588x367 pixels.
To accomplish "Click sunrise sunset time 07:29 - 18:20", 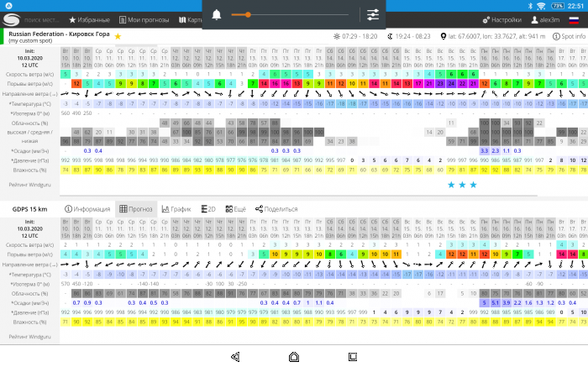I will pos(355,36).
